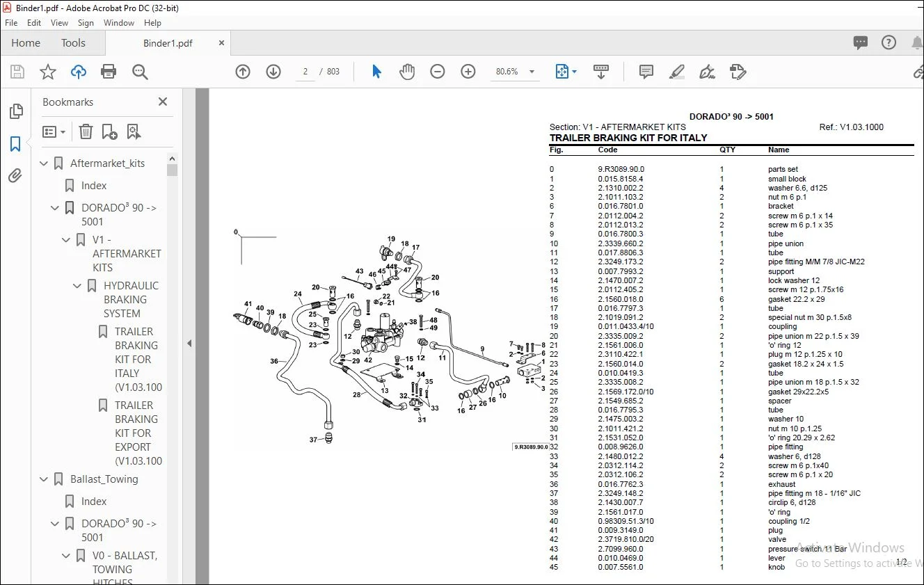The height and width of the screenshot is (585, 924).
Task: Open the Page Thumbnails panel
Action: pos(15,111)
